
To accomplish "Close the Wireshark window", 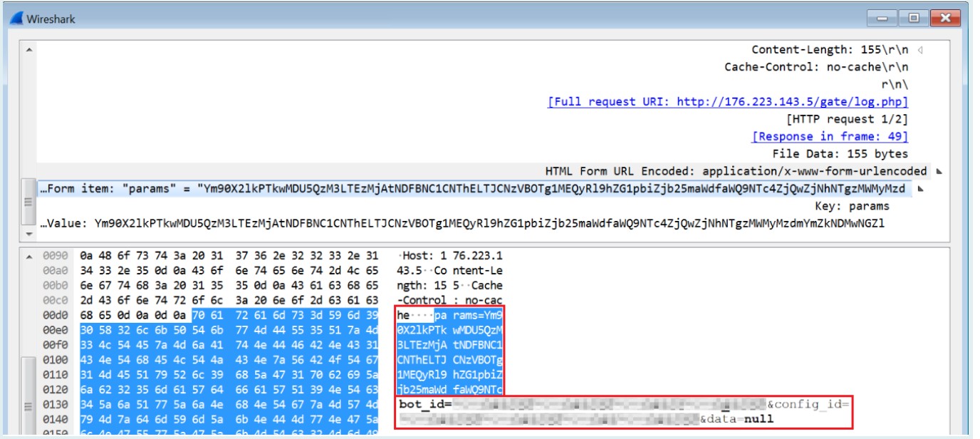I will coord(944,18).
